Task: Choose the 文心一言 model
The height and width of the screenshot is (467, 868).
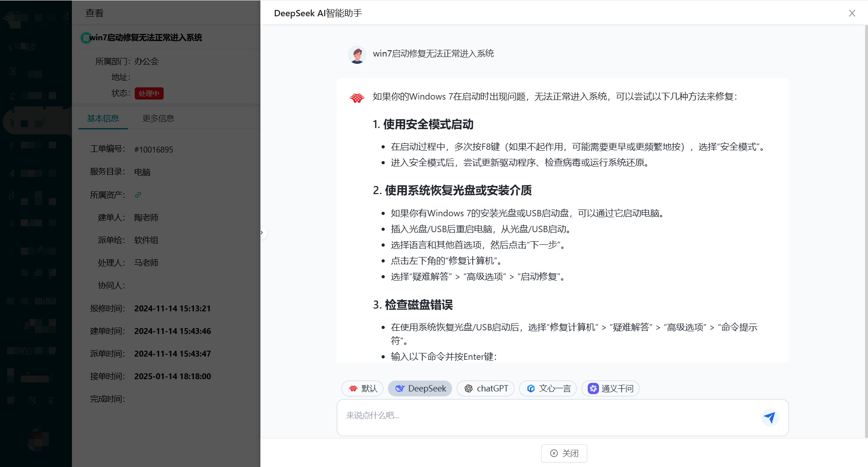Action: (548, 388)
